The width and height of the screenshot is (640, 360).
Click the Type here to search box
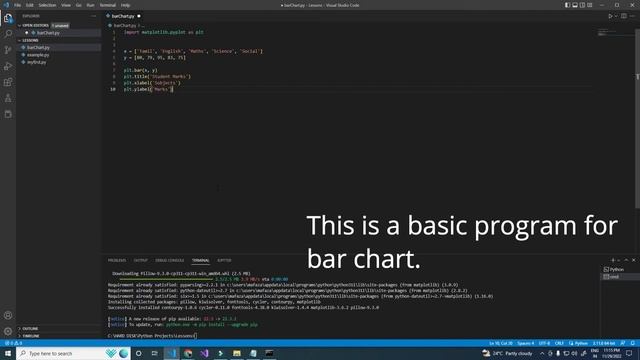pyautogui.click(x=73, y=353)
